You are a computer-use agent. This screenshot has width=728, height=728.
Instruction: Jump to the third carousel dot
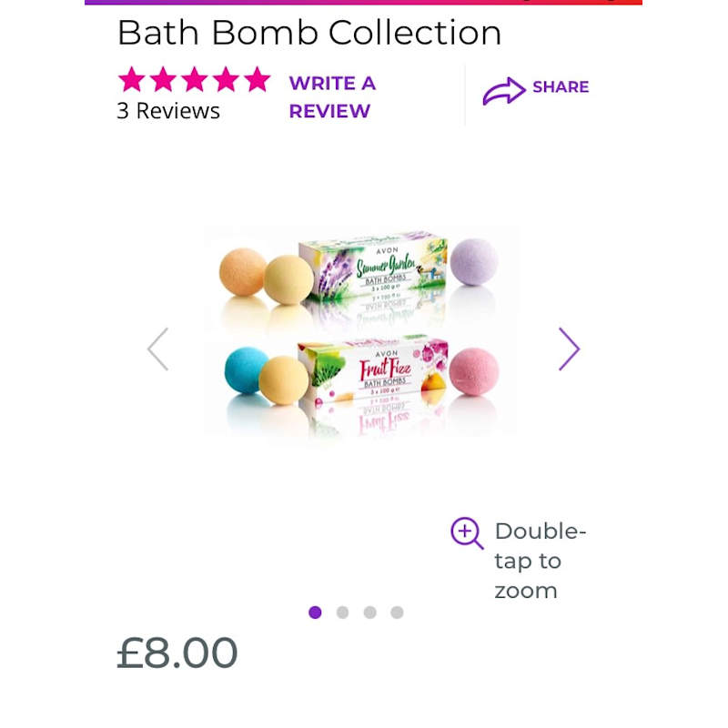tap(369, 612)
